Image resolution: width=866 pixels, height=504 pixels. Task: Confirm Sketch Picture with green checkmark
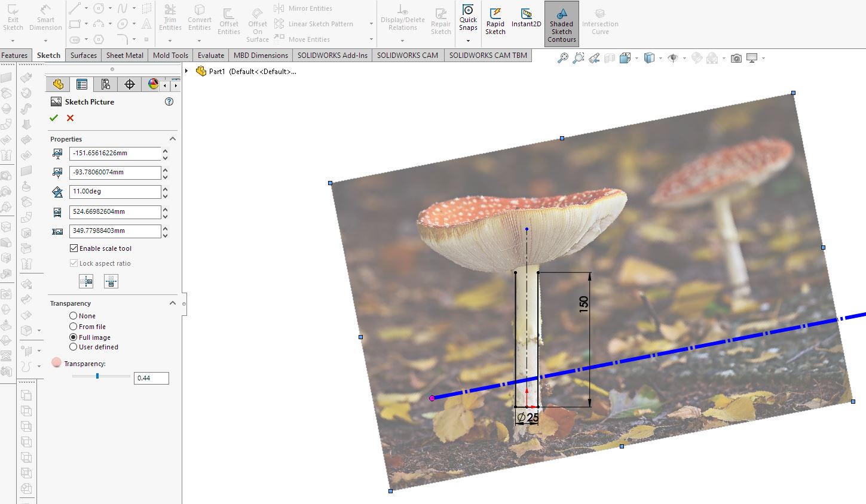pos(54,118)
